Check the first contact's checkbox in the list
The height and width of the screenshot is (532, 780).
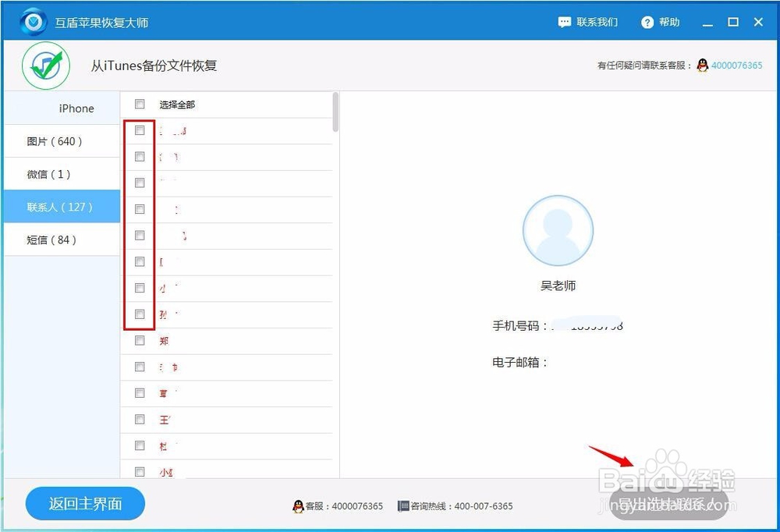[x=140, y=130]
